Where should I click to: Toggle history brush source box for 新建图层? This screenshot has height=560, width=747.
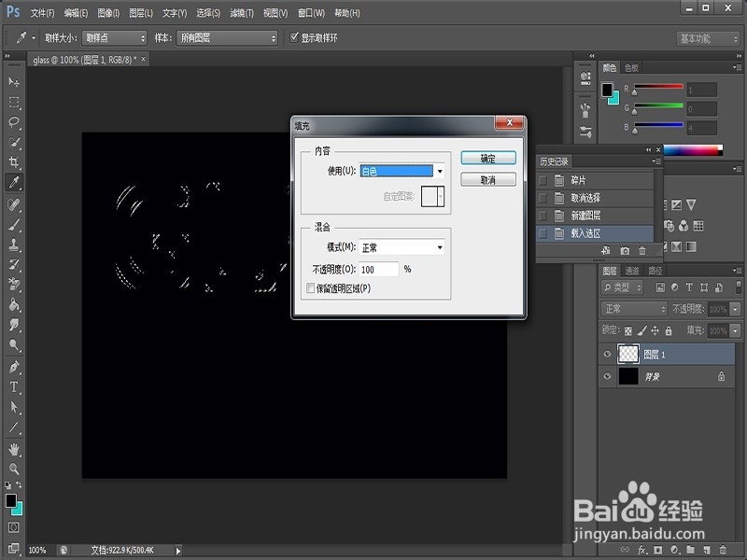[543, 216]
